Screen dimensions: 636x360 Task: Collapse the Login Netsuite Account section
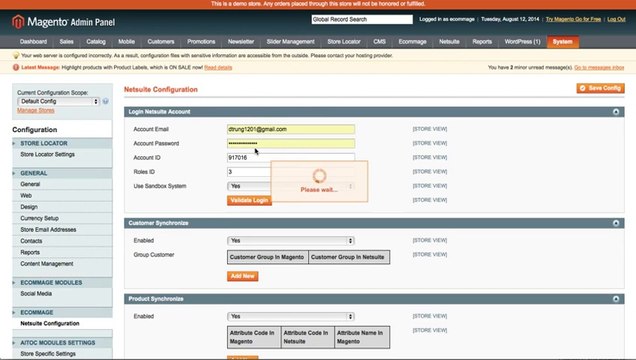[x=616, y=112]
